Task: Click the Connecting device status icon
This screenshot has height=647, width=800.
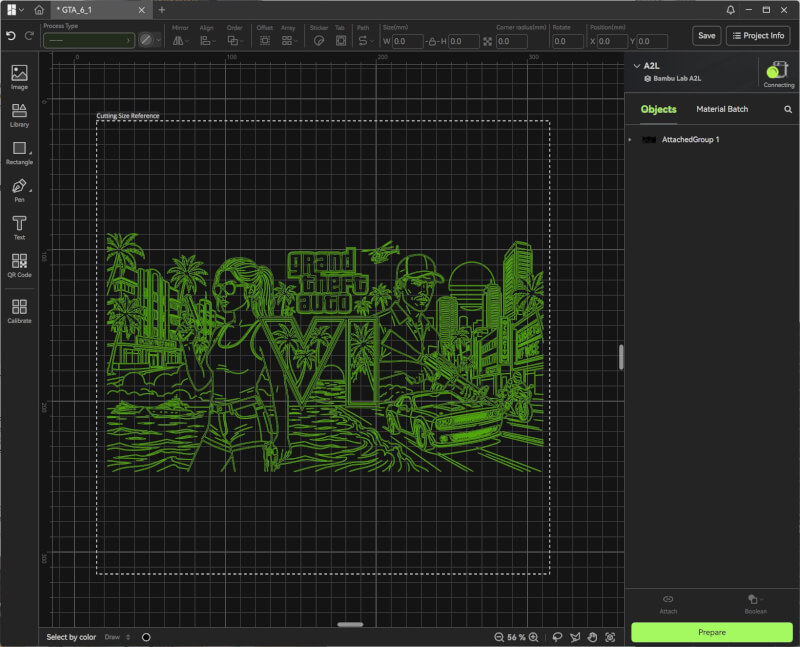Action: tap(778, 74)
